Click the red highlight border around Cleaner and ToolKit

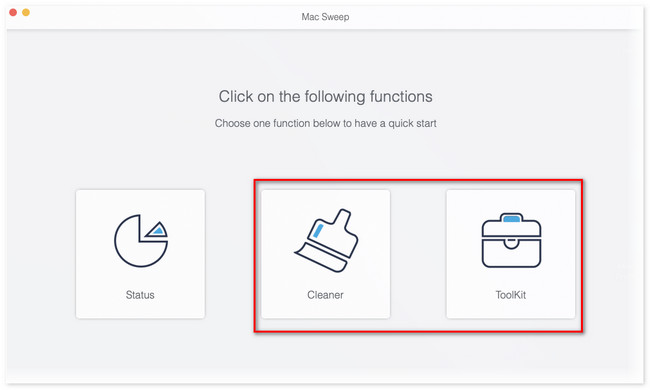pos(418,180)
